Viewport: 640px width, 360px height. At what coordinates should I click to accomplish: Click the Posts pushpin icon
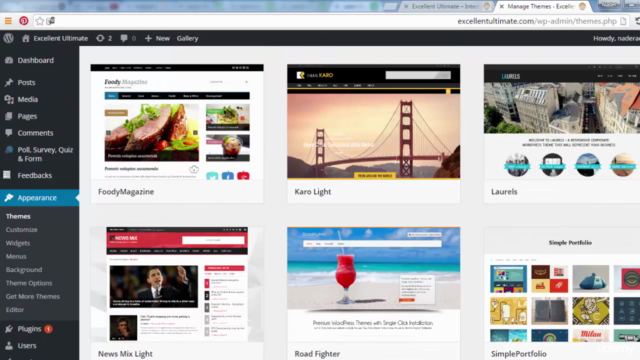(x=9, y=82)
